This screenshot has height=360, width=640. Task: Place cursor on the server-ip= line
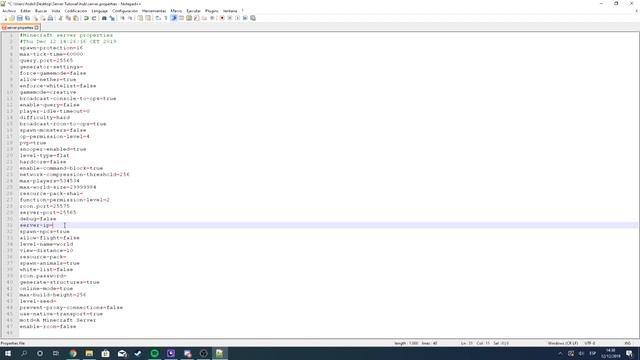point(328,225)
